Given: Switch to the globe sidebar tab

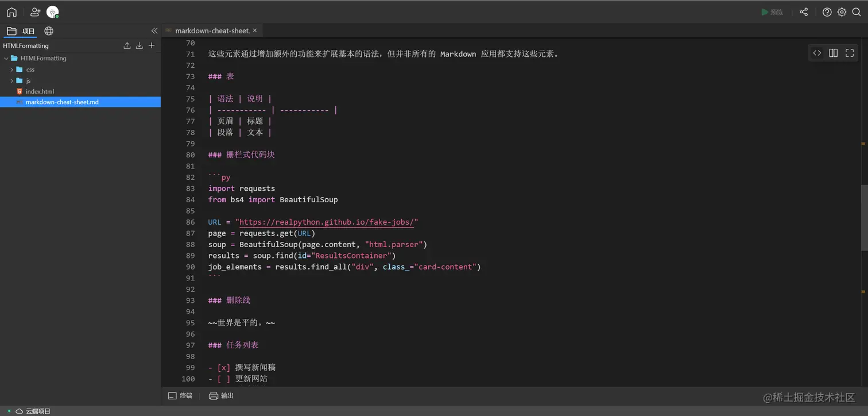Looking at the screenshot, I should pos(49,31).
